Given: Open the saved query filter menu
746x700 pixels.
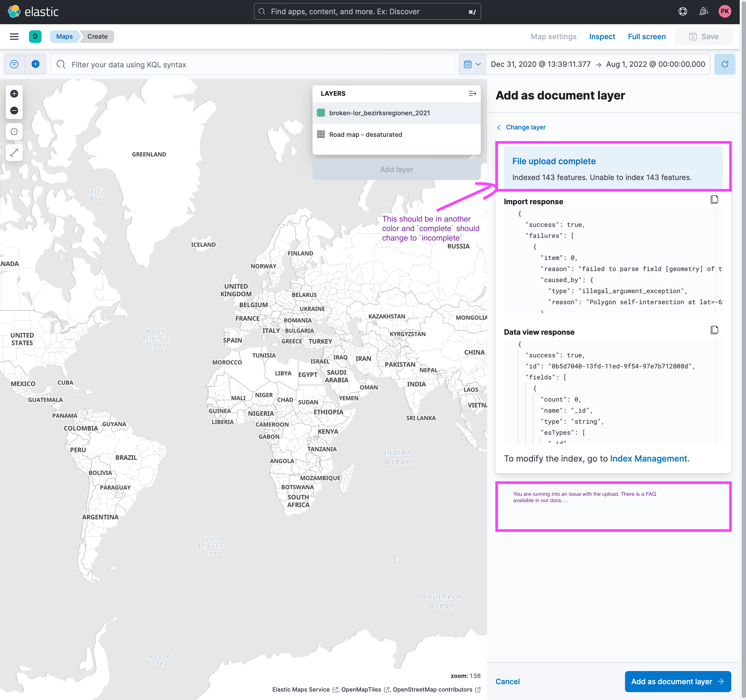Looking at the screenshot, I should coord(14,64).
